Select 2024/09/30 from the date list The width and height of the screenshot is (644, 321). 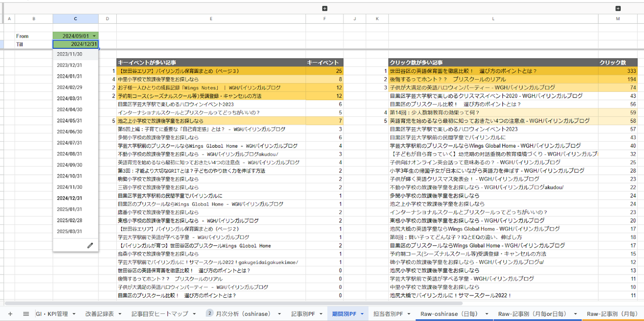69,165
